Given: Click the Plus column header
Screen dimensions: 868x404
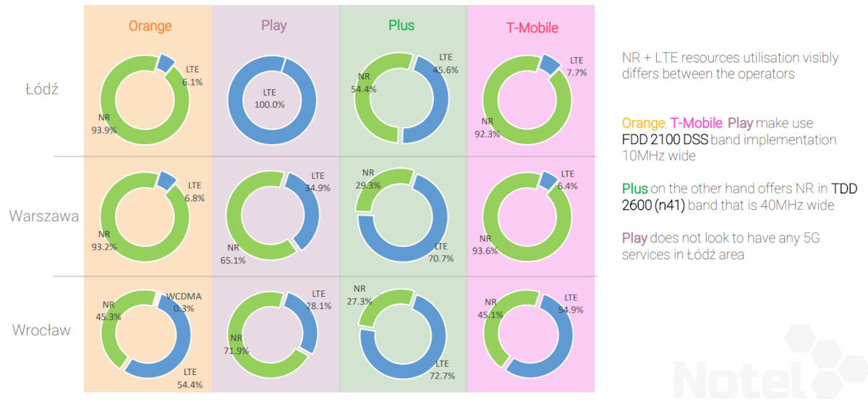Looking at the screenshot, I should click(x=401, y=25).
